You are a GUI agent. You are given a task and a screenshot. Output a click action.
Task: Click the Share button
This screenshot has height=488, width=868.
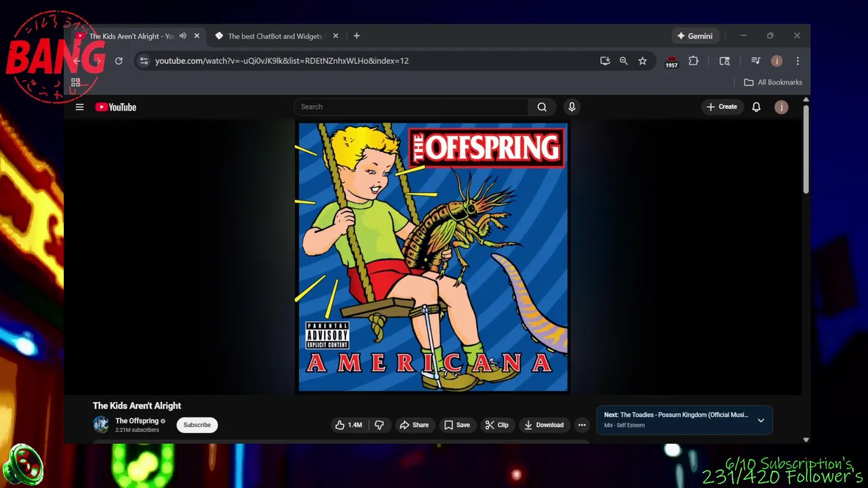[414, 425]
